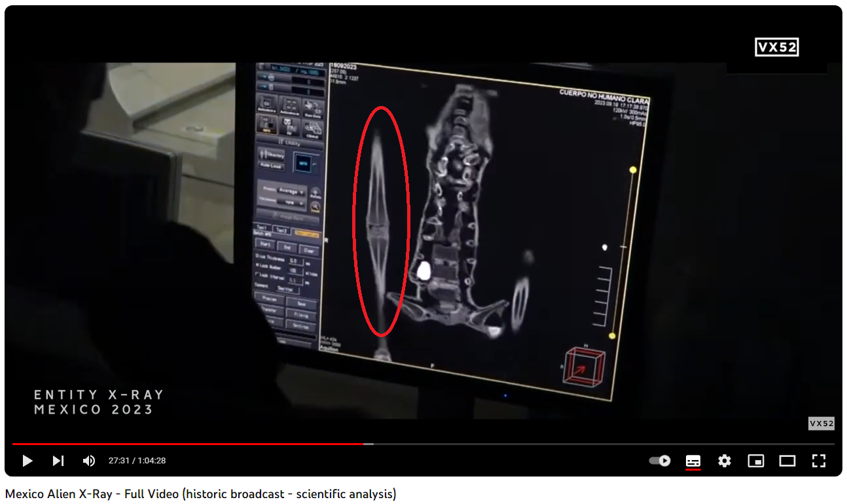
Task: Open the Average dropdown in scanner panel
Action: (291, 191)
